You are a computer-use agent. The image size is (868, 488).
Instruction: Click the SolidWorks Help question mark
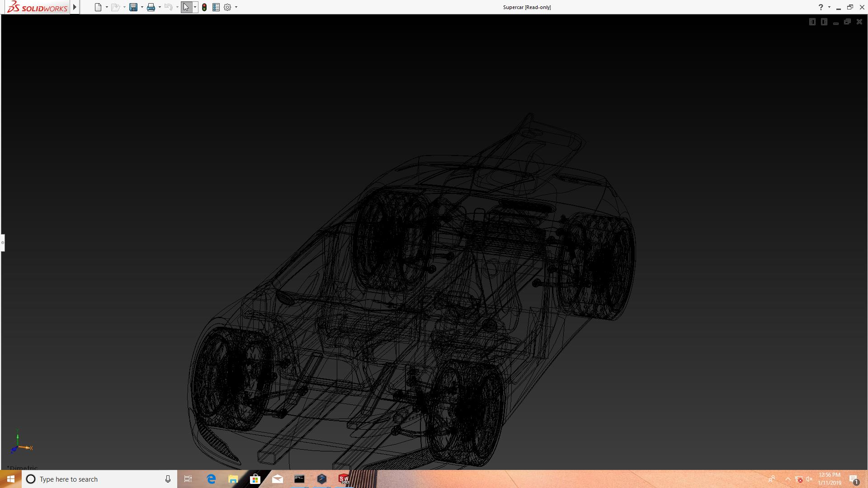[x=821, y=7]
